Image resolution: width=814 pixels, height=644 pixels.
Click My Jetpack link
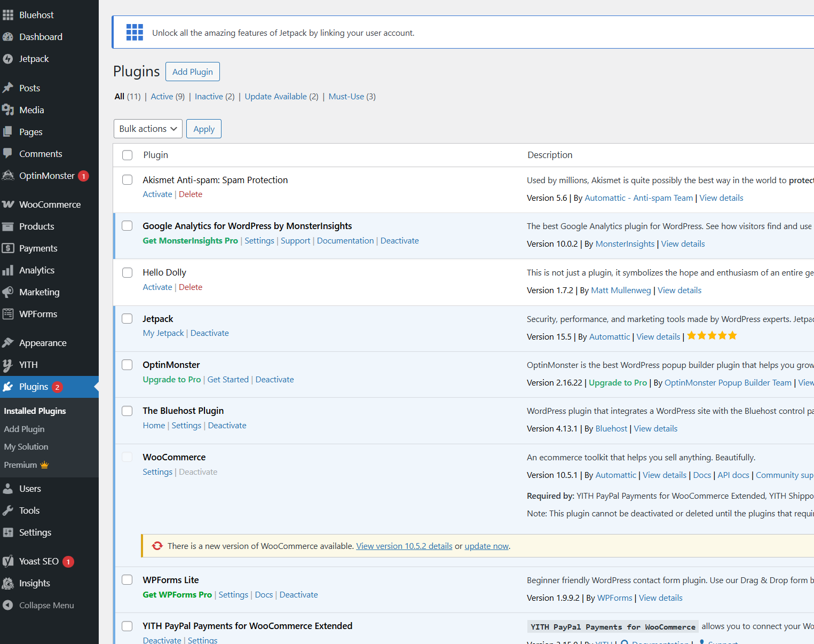(x=163, y=333)
